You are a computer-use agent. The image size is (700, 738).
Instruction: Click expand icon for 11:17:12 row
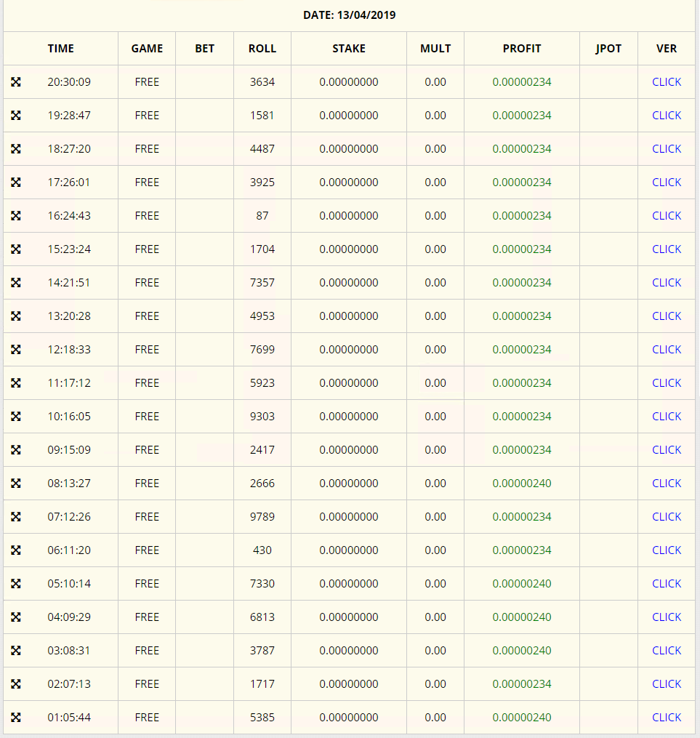tap(16, 383)
